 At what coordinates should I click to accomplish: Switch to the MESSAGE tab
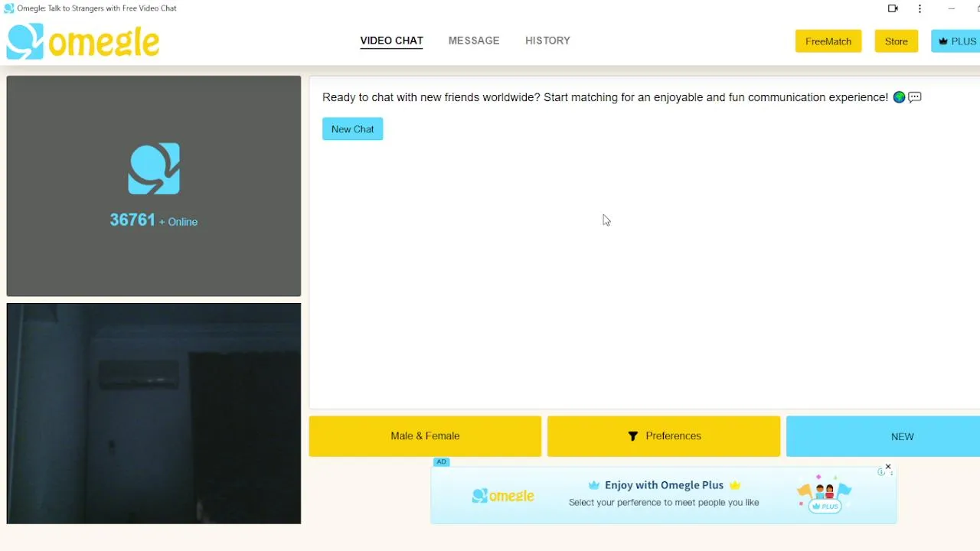[x=474, y=41]
